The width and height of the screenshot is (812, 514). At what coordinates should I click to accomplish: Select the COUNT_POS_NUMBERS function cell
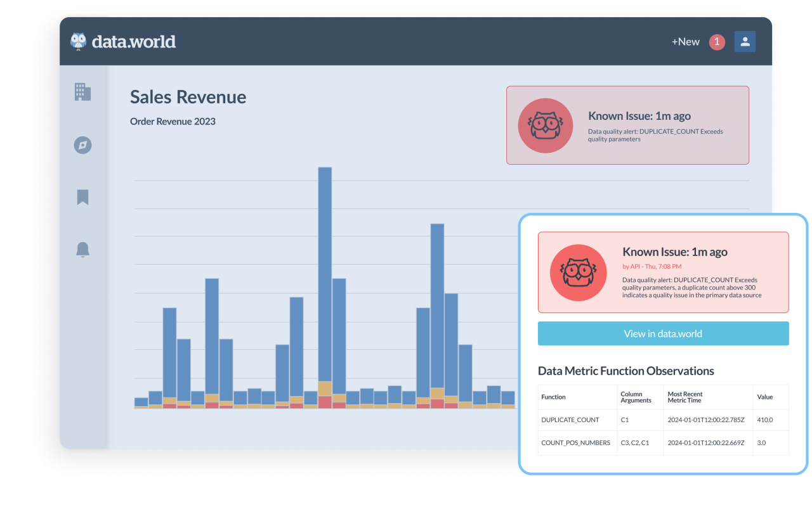tap(576, 443)
